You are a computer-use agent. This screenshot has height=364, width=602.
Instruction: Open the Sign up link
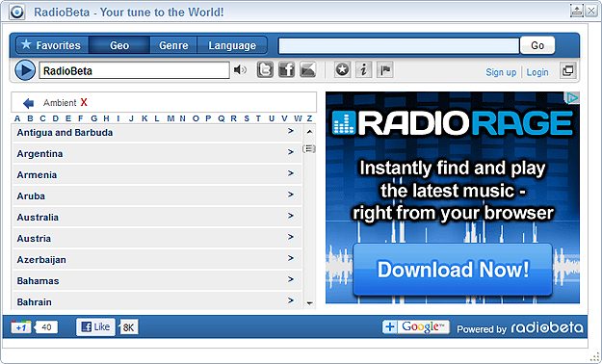(501, 72)
